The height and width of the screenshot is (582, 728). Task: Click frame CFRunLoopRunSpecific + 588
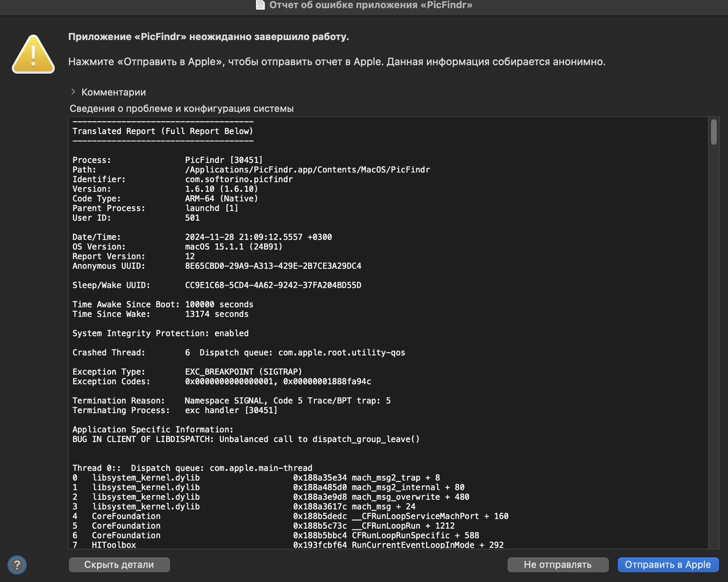click(x=276, y=535)
